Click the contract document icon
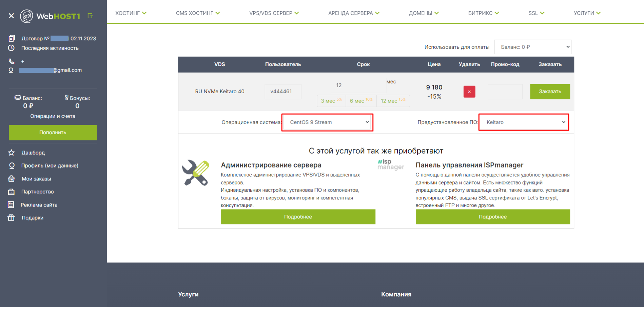 (12, 38)
